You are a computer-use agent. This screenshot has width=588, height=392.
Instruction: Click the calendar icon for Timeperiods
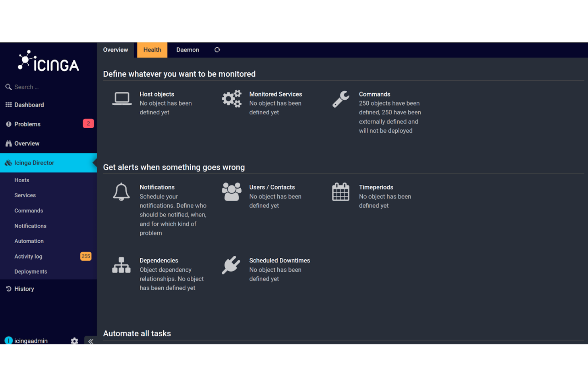tap(340, 192)
